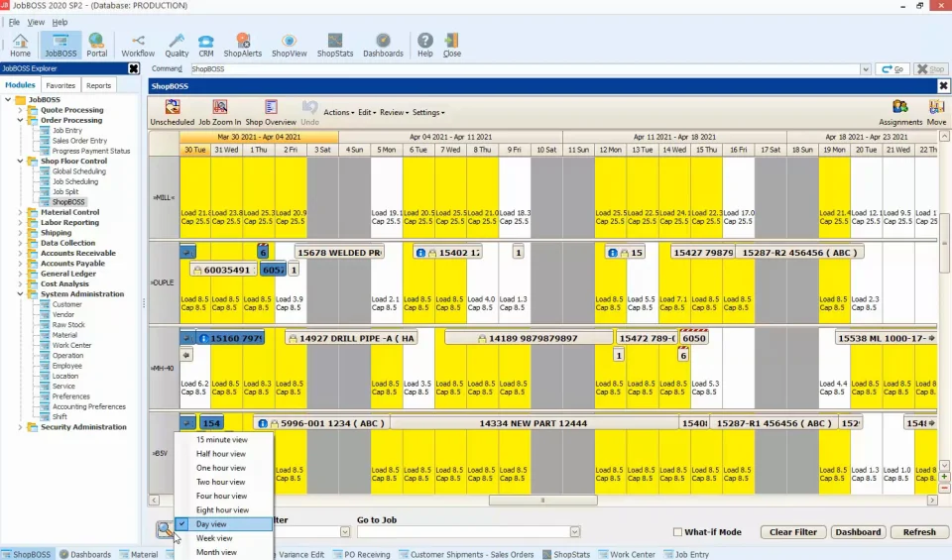The height and width of the screenshot is (560, 952).
Task: Switch to the Favorites tab
Action: click(x=60, y=85)
